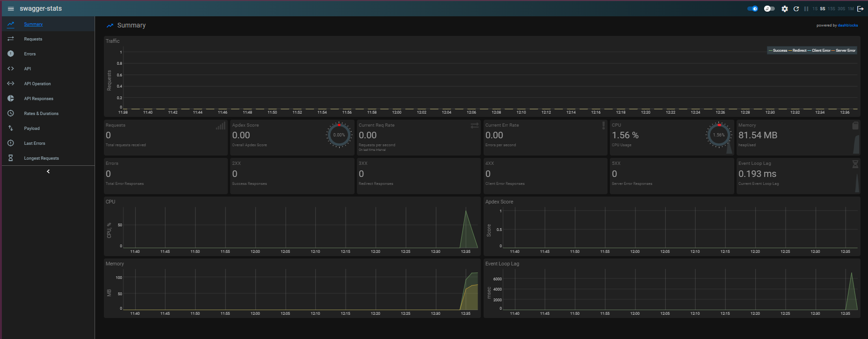This screenshot has width=868, height=339.
Task: Open the hamburger menu next to swagger-stats
Action: (x=11, y=9)
